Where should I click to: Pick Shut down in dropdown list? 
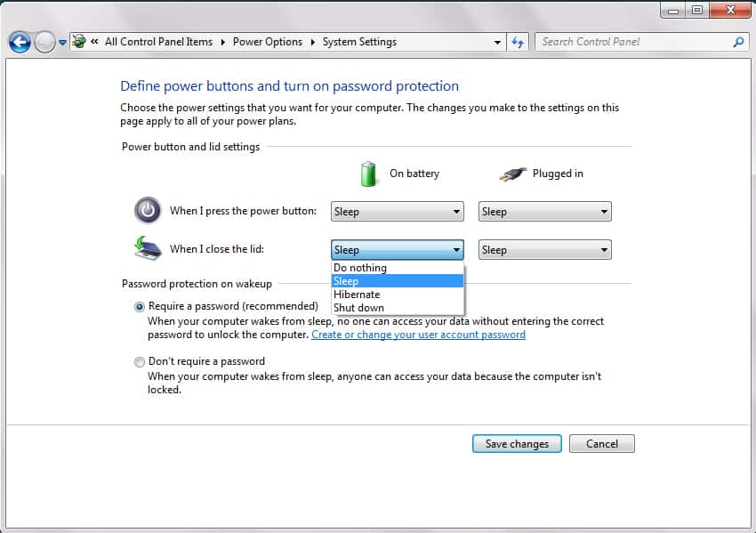coord(358,308)
